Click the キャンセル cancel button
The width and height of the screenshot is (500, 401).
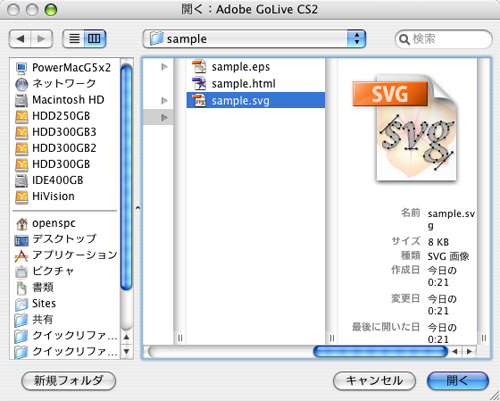tap(374, 381)
